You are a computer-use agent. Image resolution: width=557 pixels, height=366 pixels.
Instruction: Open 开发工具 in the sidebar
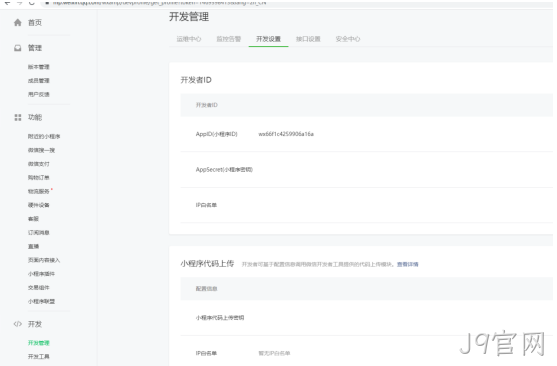[39, 357]
